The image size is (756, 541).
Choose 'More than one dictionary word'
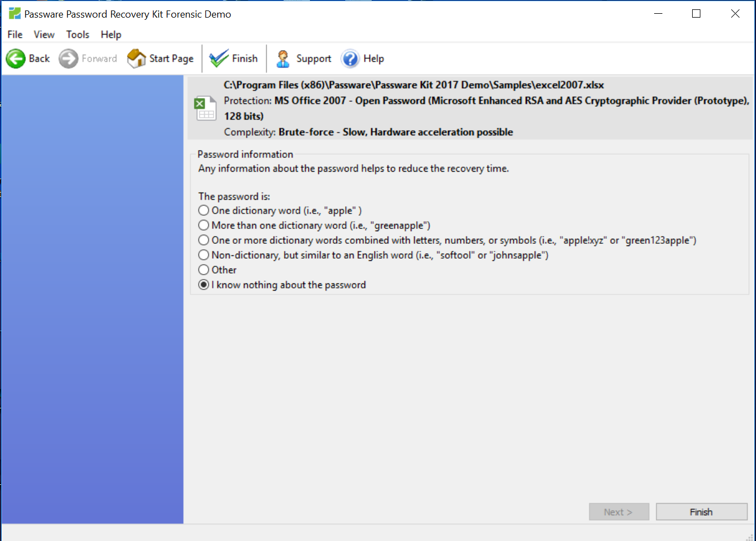pos(203,225)
